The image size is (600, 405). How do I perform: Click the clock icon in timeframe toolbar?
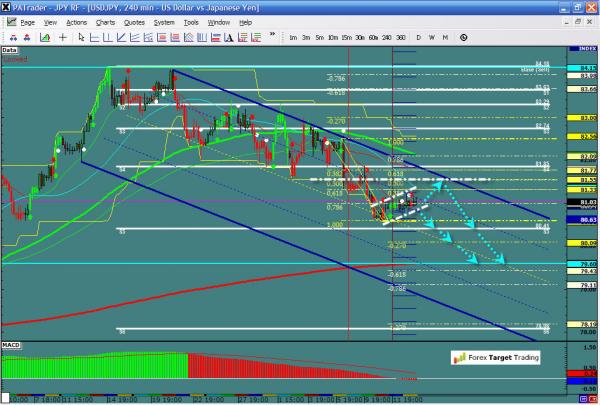click(x=463, y=37)
